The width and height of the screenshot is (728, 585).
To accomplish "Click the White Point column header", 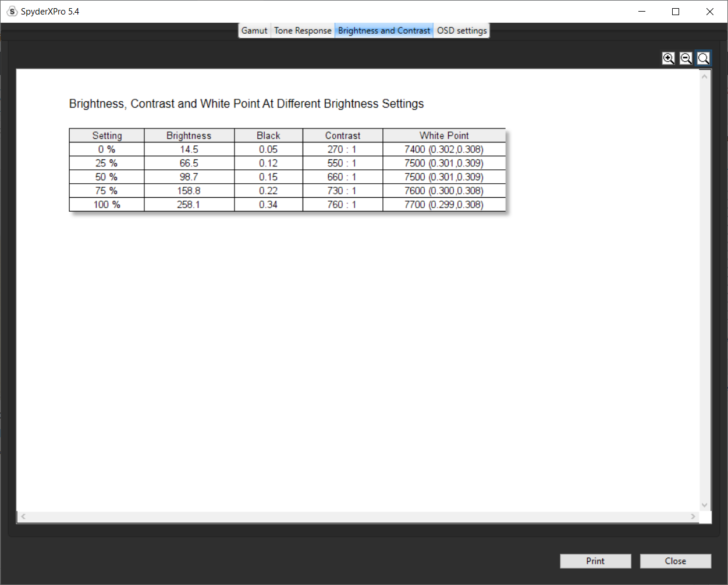I will [444, 135].
